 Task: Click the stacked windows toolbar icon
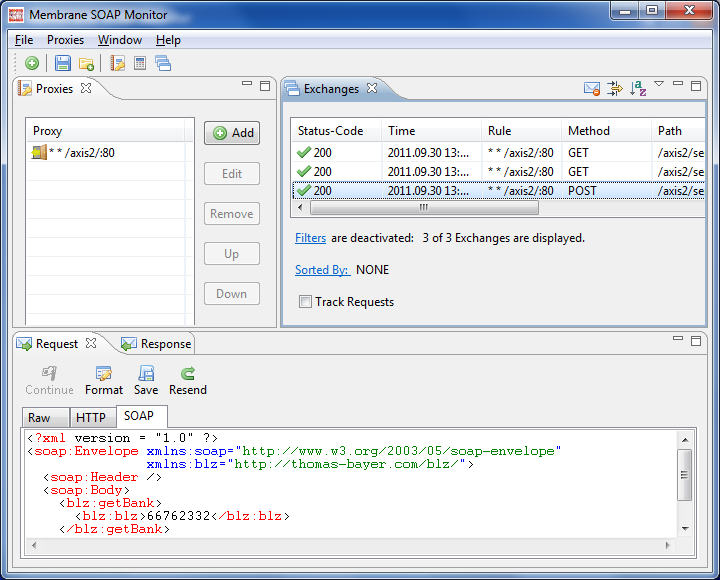(x=163, y=63)
